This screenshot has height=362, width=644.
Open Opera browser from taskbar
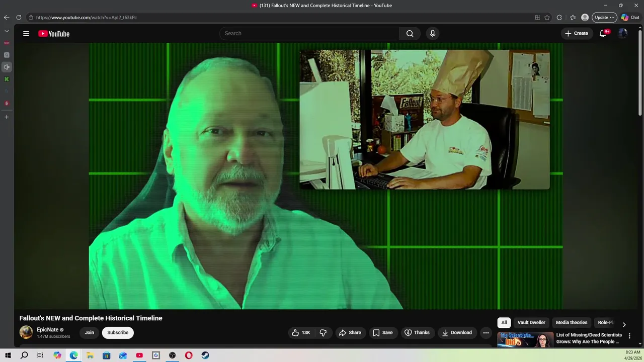[x=189, y=355]
